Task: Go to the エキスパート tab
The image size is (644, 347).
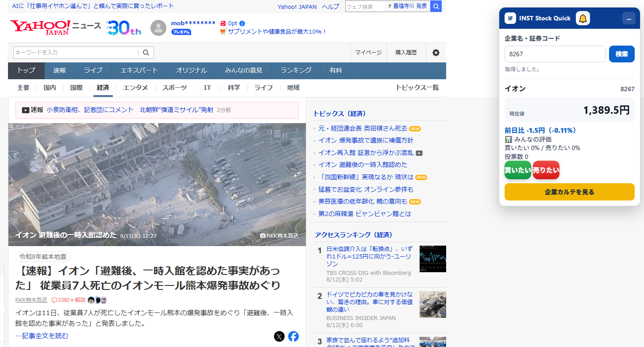Action: [139, 70]
